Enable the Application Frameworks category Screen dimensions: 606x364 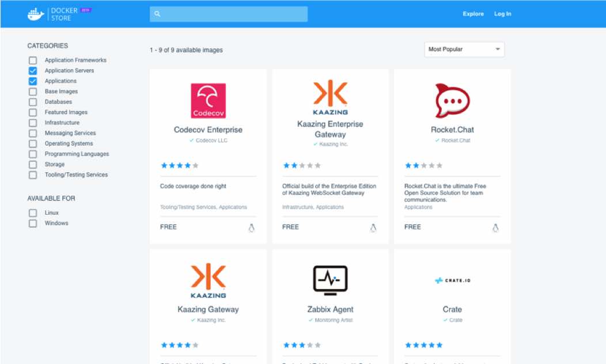tap(33, 60)
